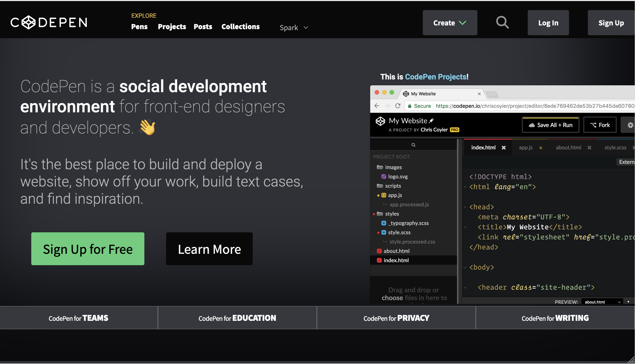
Task: Click Sign Up for Free
Action: tap(88, 249)
